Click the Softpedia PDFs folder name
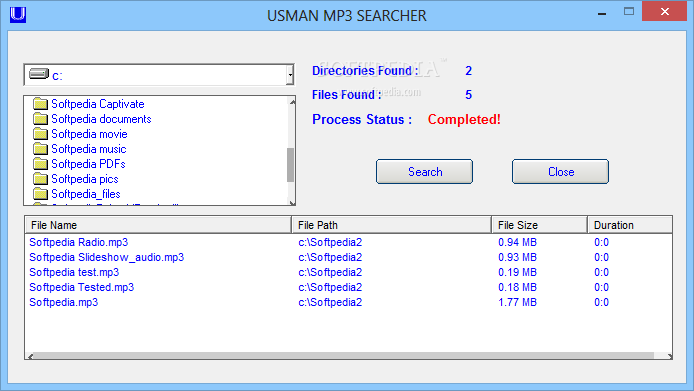Image resolution: width=694 pixels, height=391 pixels. pos(89,164)
